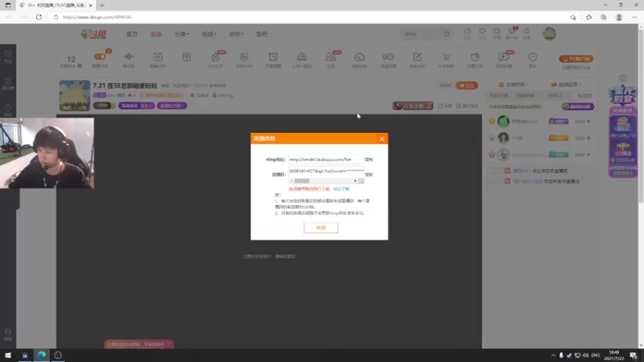Viewport: 644px width, 362px height.
Task: Click the orange PC client button
Action: click(x=576, y=59)
